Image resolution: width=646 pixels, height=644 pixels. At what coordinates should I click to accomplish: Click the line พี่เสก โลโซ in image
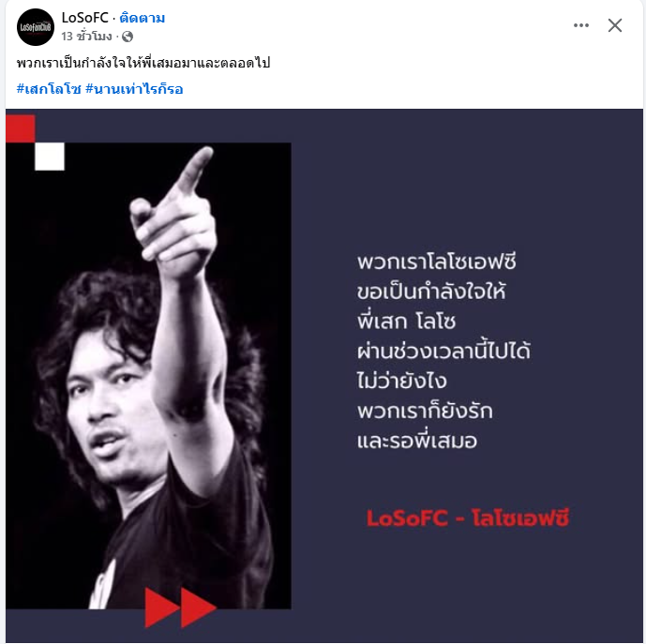(x=406, y=322)
